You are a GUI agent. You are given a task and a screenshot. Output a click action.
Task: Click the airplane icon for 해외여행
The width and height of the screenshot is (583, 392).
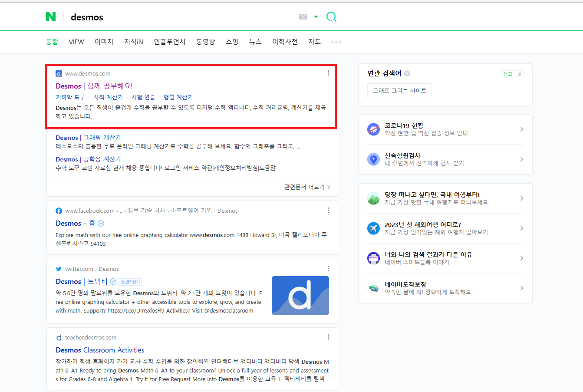373,228
